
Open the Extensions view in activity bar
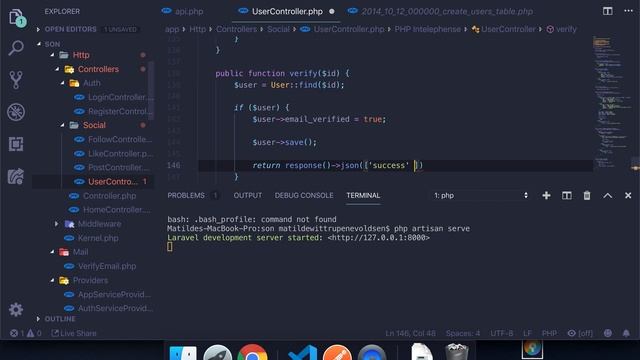tap(16, 144)
